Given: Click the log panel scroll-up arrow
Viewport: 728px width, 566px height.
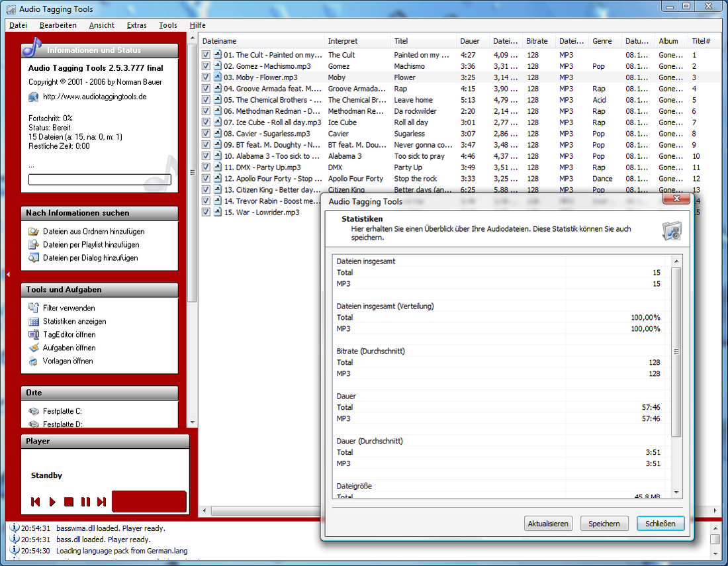Looking at the screenshot, I should 715,528.
